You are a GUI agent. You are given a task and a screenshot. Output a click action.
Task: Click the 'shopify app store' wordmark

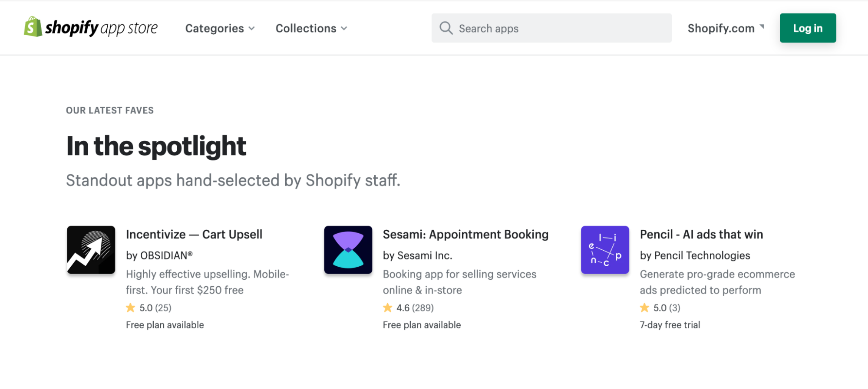(x=102, y=28)
